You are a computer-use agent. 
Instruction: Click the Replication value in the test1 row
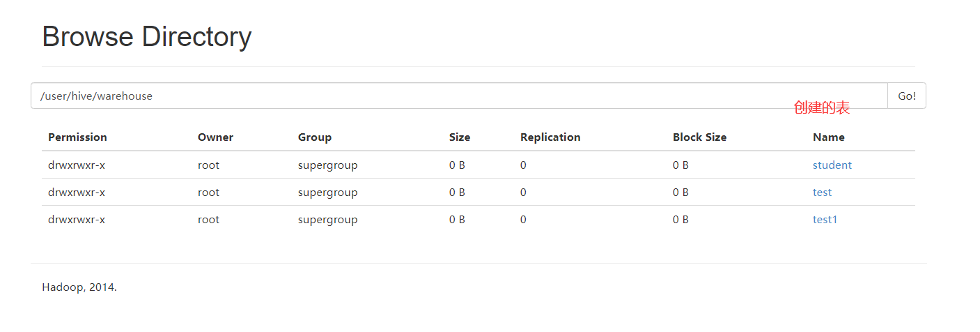pos(523,220)
